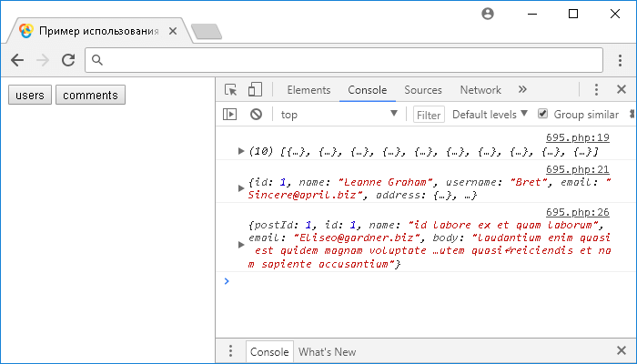Switch to the Console tab
Screen dimensions: 637x364
tap(368, 90)
